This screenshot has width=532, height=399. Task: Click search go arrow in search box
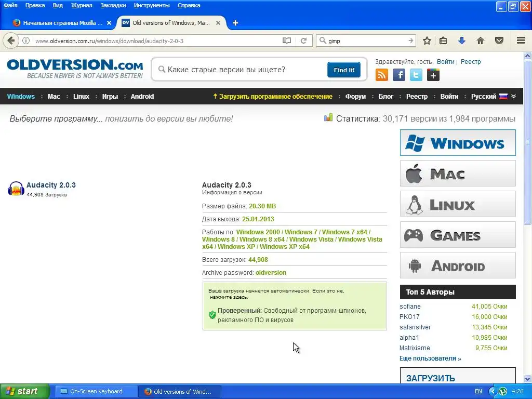coord(410,41)
